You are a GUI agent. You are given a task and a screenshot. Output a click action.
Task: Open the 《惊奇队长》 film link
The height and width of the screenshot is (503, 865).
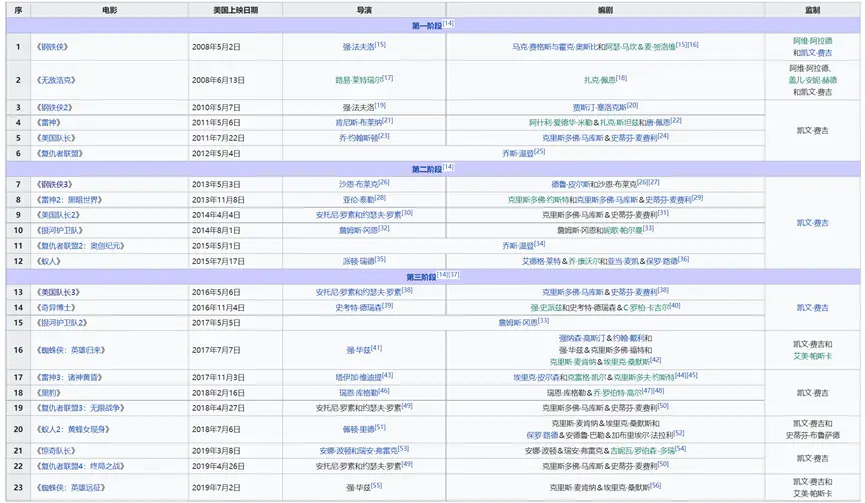coord(56,451)
